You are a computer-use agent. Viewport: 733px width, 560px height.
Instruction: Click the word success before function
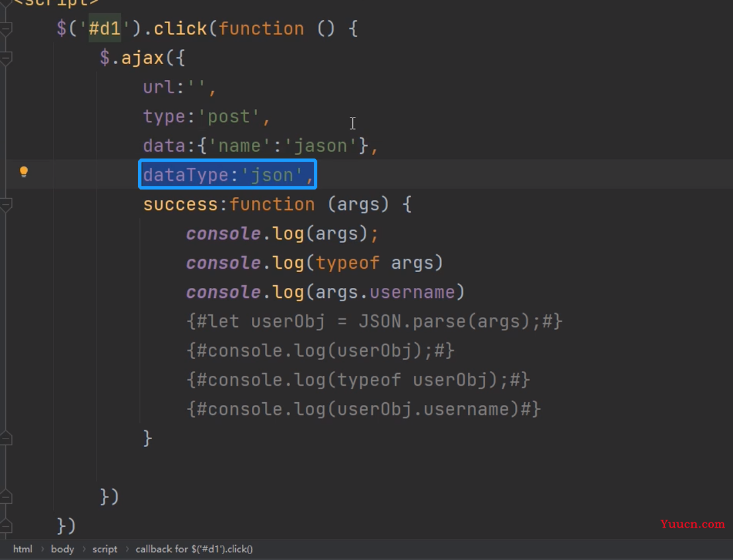pos(180,204)
